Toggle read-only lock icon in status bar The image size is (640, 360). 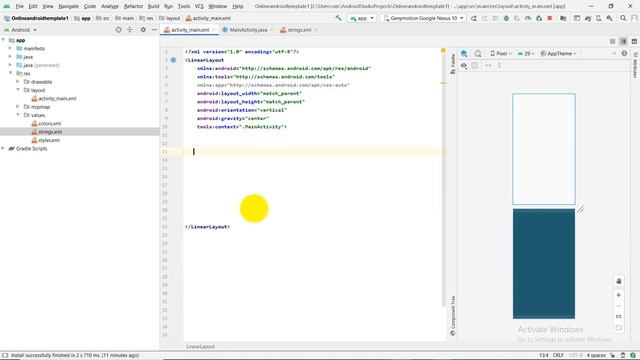coord(613,356)
